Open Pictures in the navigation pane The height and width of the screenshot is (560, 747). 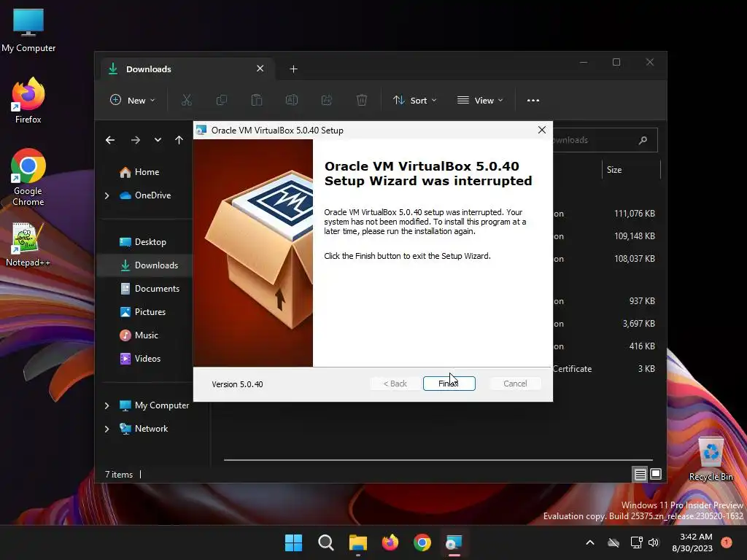pos(143,312)
